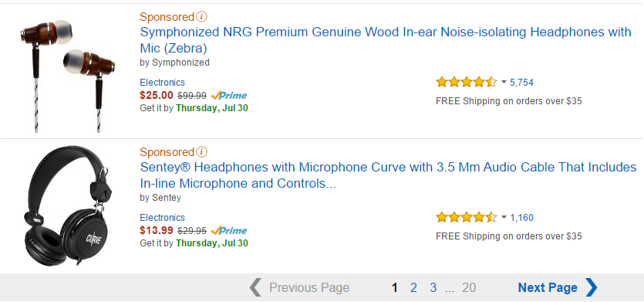
Task: Open Electronics category under Sentey listing
Action: click(x=162, y=218)
